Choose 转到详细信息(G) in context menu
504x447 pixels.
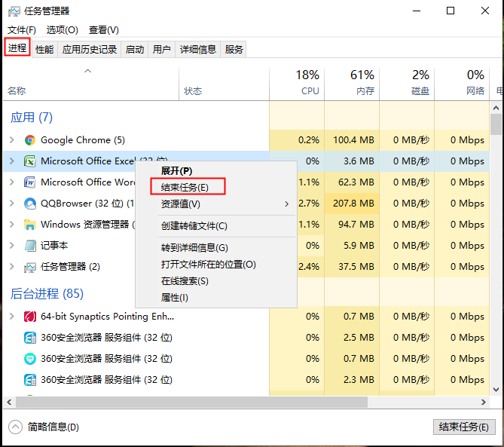(x=216, y=248)
